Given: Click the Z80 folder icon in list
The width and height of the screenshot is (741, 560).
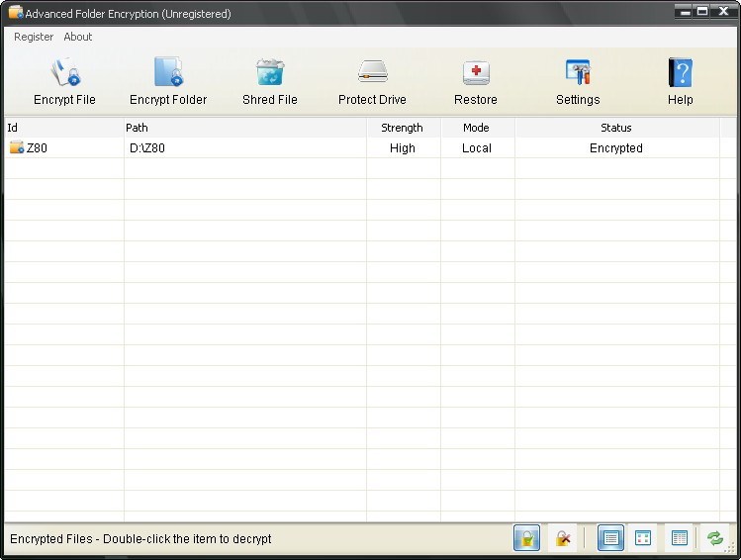Looking at the screenshot, I should tap(17, 147).
